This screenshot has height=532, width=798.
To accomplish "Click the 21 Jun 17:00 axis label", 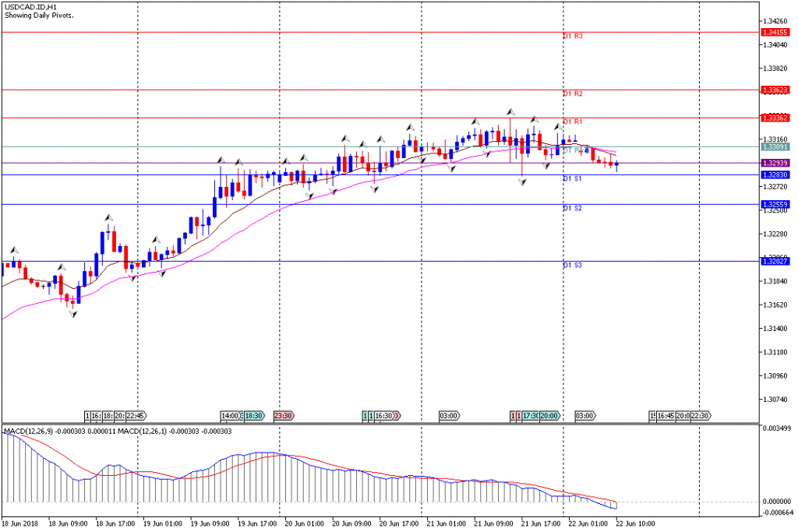I will click(x=541, y=524).
